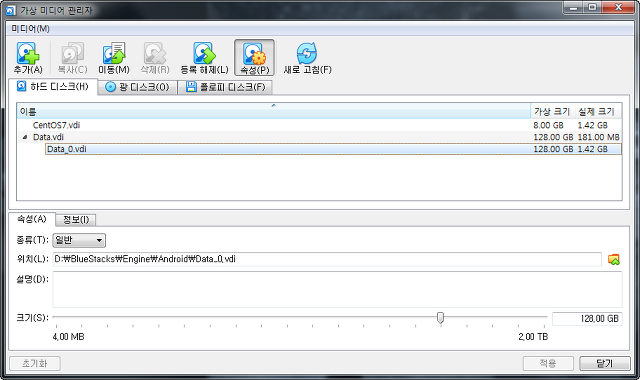The image size is (640, 380).
Task: Click the 설명(D) description text area
Action: coord(337,289)
